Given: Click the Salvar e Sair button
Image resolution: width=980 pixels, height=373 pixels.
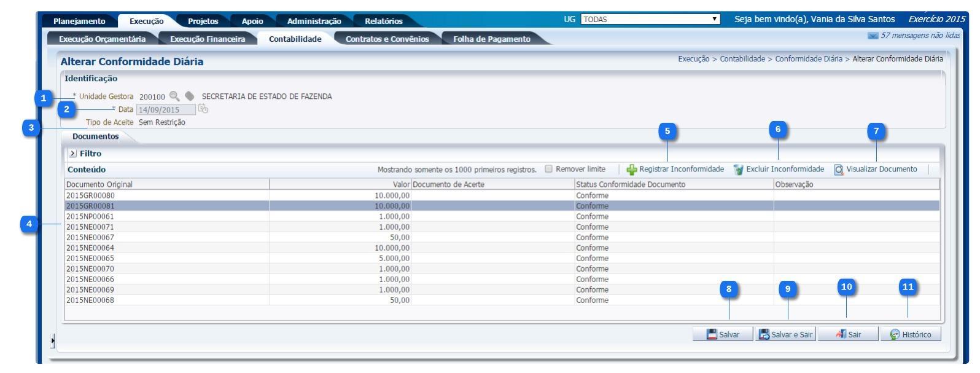Looking at the screenshot, I should point(785,334).
